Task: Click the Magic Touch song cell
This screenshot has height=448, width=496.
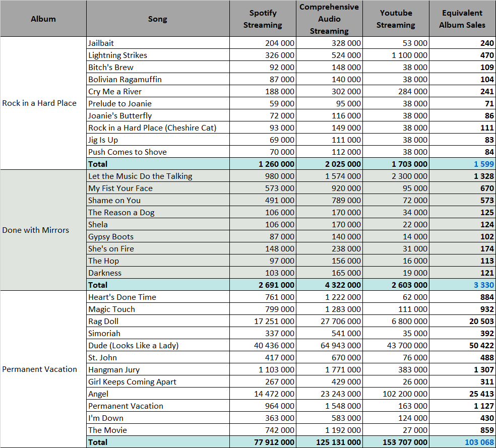Action: 158,309
